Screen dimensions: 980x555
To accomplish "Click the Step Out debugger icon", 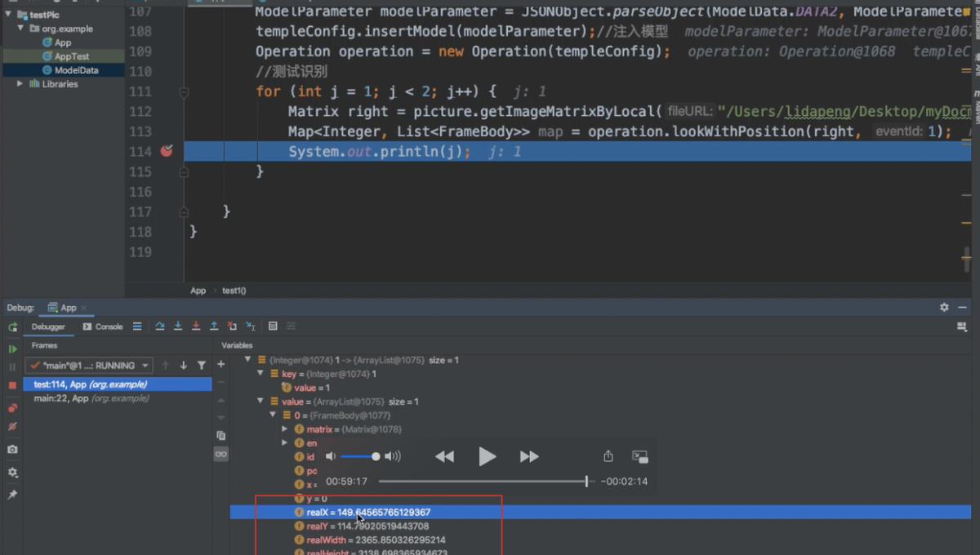I will [x=214, y=326].
